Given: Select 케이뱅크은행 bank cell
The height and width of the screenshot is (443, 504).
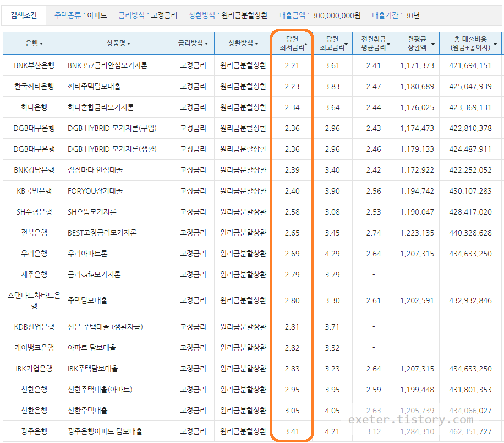Looking at the screenshot, I should click(x=34, y=348).
